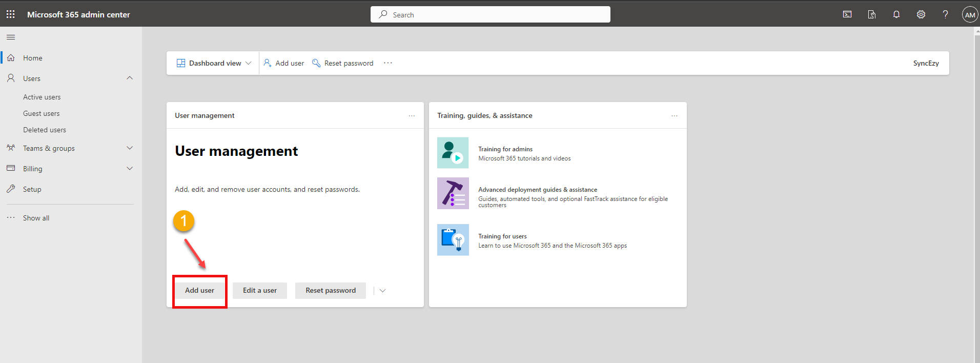This screenshot has width=980, height=363.
Task: Open the Help question mark icon
Action: click(946, 14)
